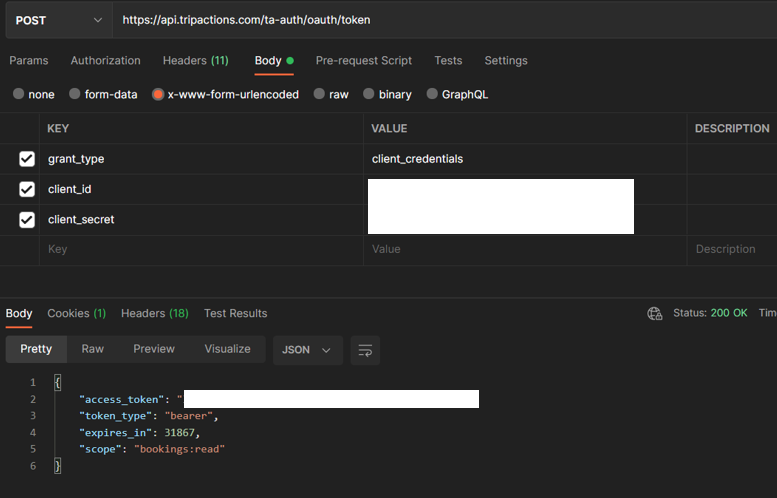Uncheck the grant_type row checkbox

27,159
